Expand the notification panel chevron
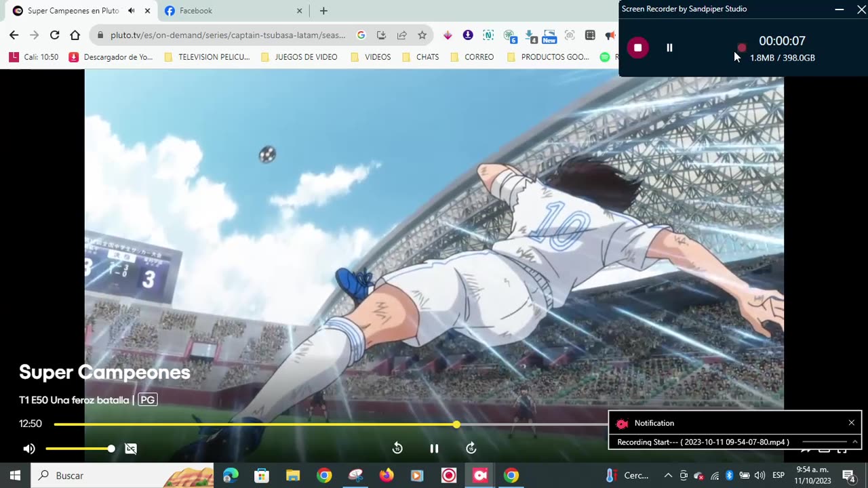 point(855,442)
